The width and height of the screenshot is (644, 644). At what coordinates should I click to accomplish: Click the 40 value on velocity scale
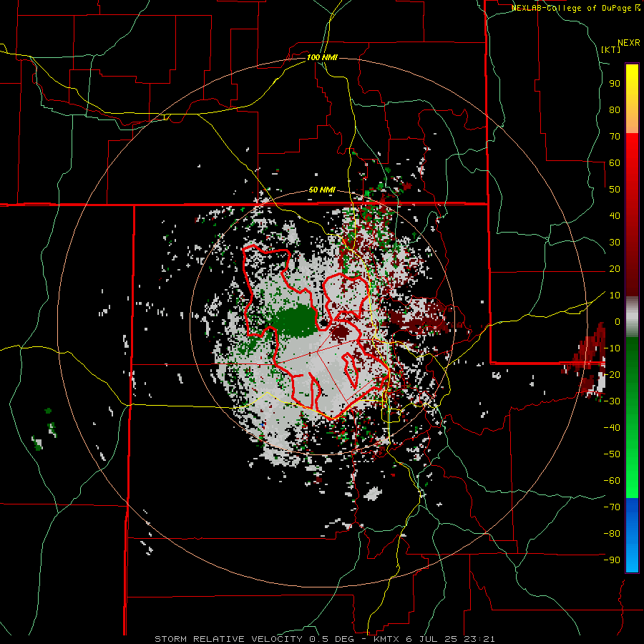(x=615, y=215)
